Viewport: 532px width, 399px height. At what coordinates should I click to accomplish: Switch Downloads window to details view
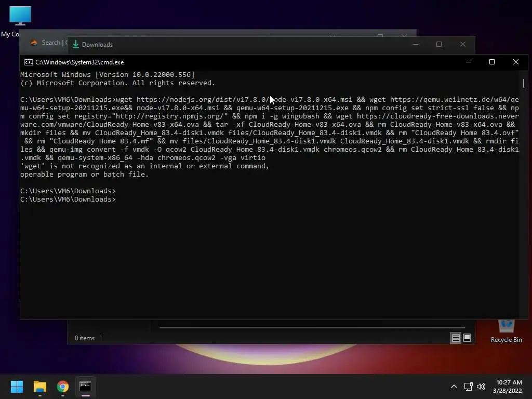pyautogui.click(x=456, y=338)
